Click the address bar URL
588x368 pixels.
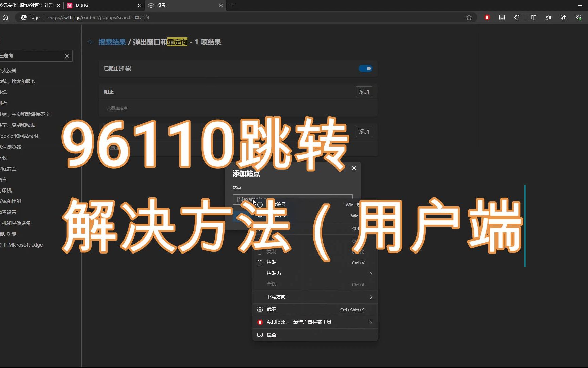point(98,17)
